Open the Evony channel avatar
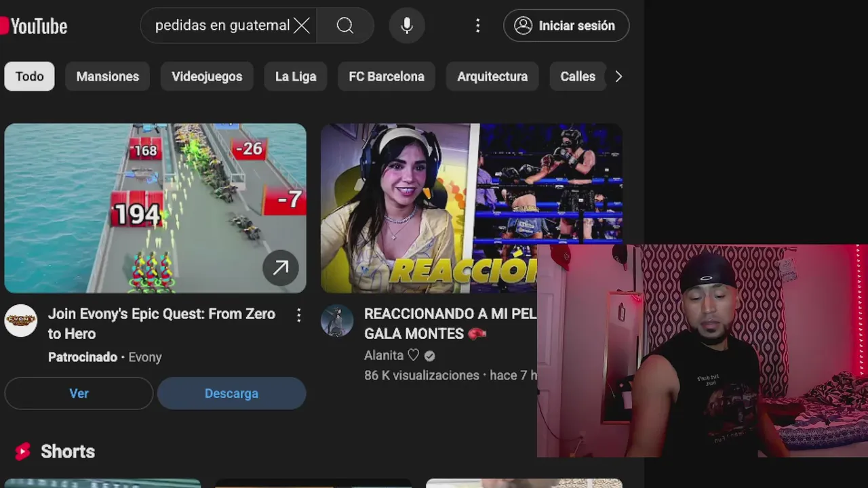Viewport: 868px width, 488px height. (21, 321)
